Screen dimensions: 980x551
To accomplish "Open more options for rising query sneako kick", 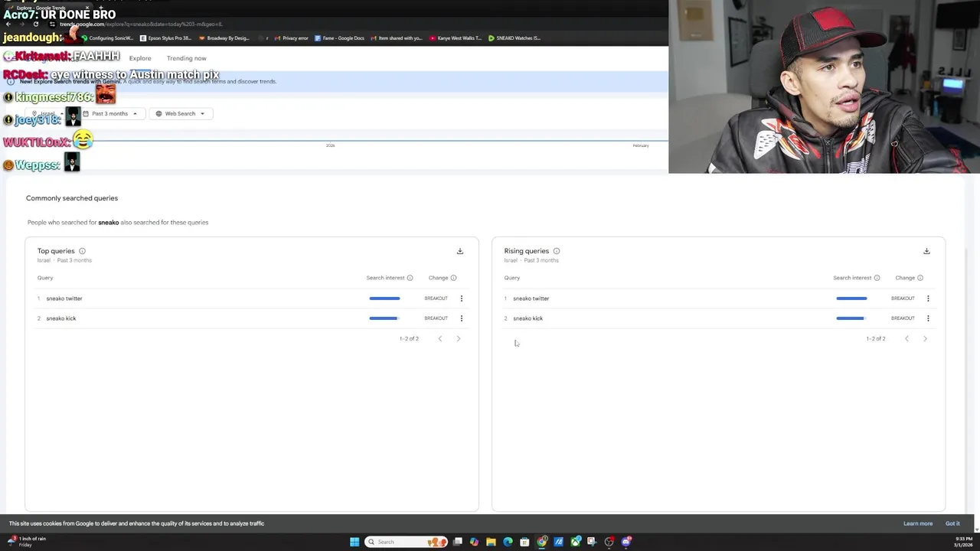I will (x=928, y=318).
